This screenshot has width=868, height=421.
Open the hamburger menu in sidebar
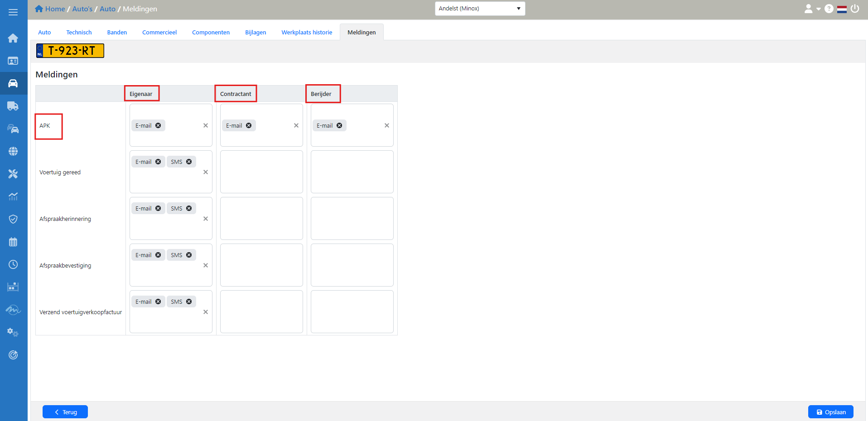[13, 12]
